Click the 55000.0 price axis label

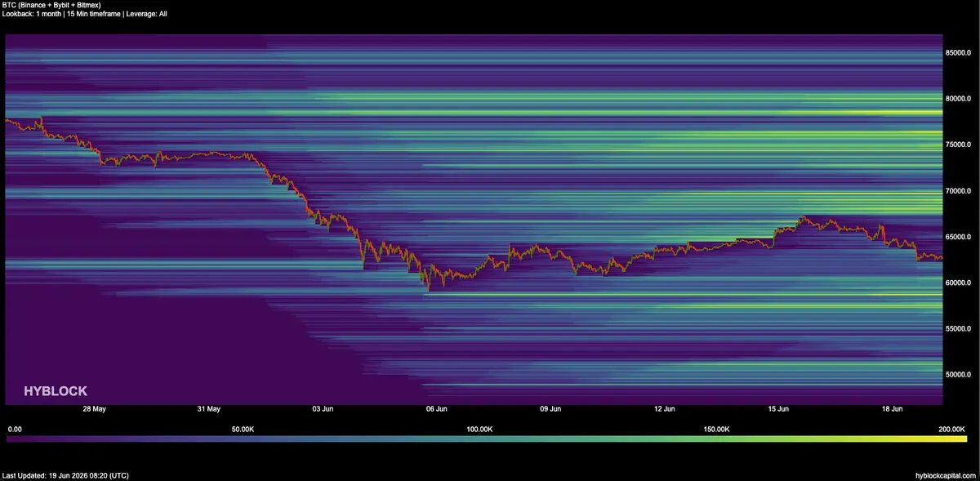(960, 328)
